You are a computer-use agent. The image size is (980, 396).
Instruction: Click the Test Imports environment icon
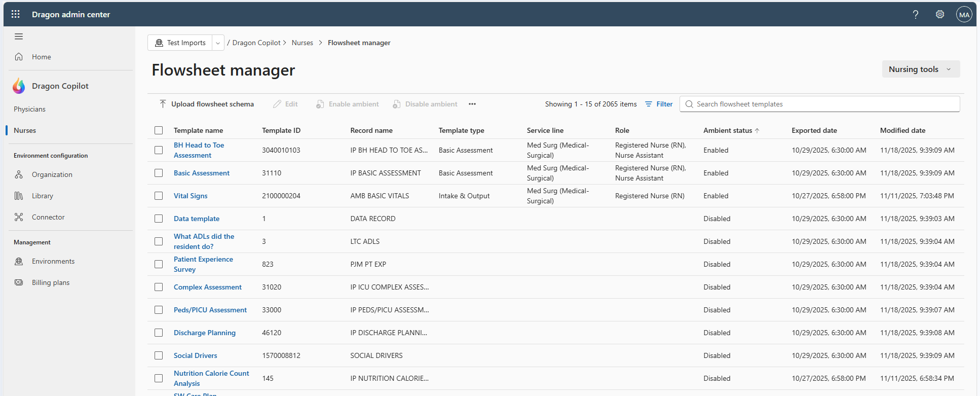point(159,43)
